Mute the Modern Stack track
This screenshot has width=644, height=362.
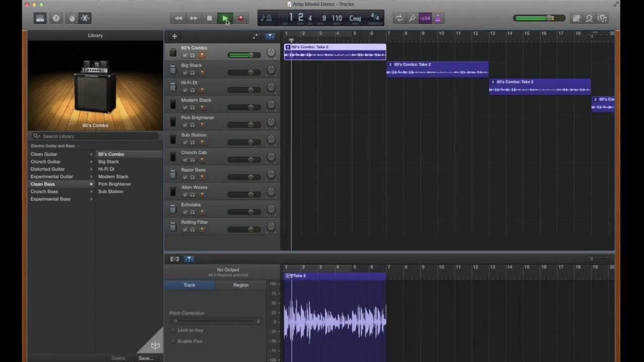[x=185, y=108]
